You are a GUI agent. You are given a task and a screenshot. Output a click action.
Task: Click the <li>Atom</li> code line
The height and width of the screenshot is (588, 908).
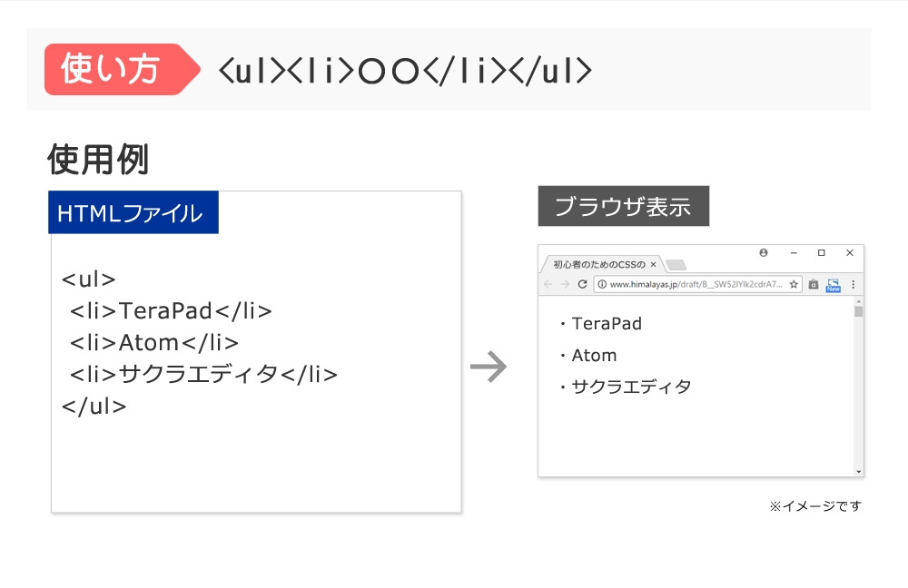[154, 343]
